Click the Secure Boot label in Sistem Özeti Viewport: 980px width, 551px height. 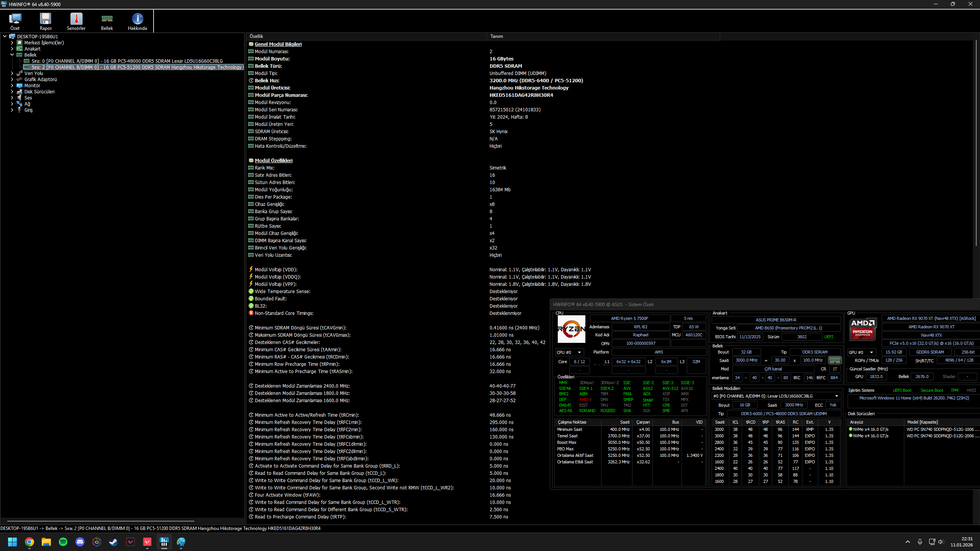[x=932, y=390]
